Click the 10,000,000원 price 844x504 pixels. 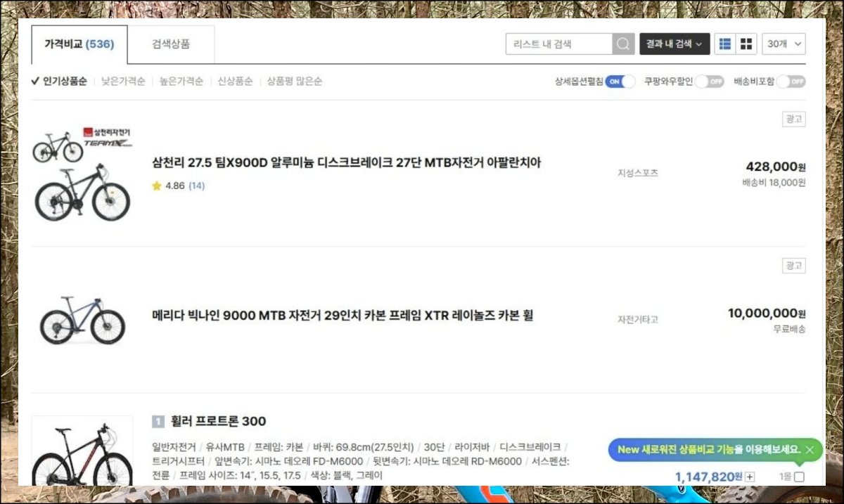click(767, 314)
